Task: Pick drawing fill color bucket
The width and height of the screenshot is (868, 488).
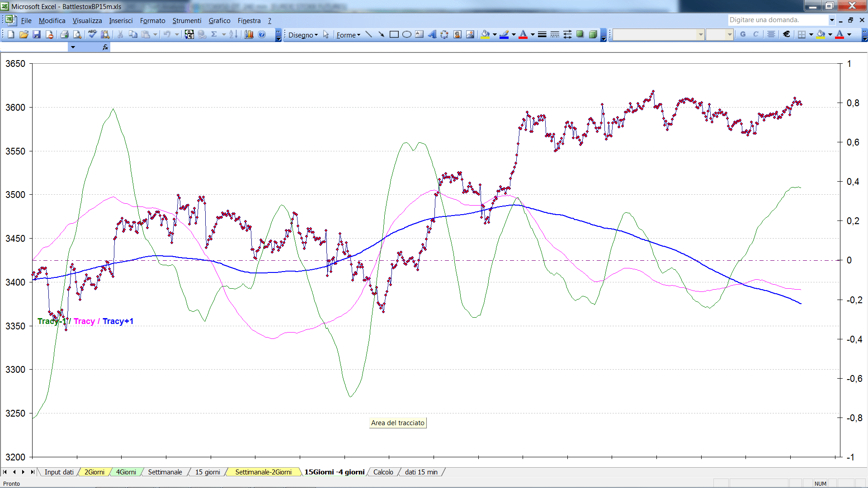Action: click(485, 35)
